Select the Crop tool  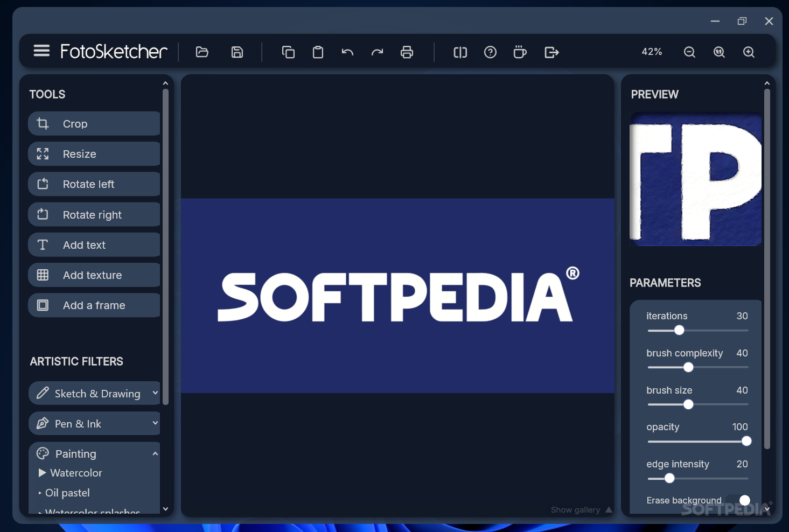pyautogui.click(x=94, y=124)
